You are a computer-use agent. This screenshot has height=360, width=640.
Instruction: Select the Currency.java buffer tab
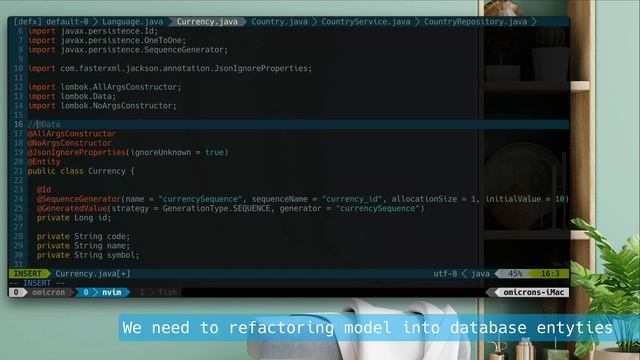click(x=207, y=22)
